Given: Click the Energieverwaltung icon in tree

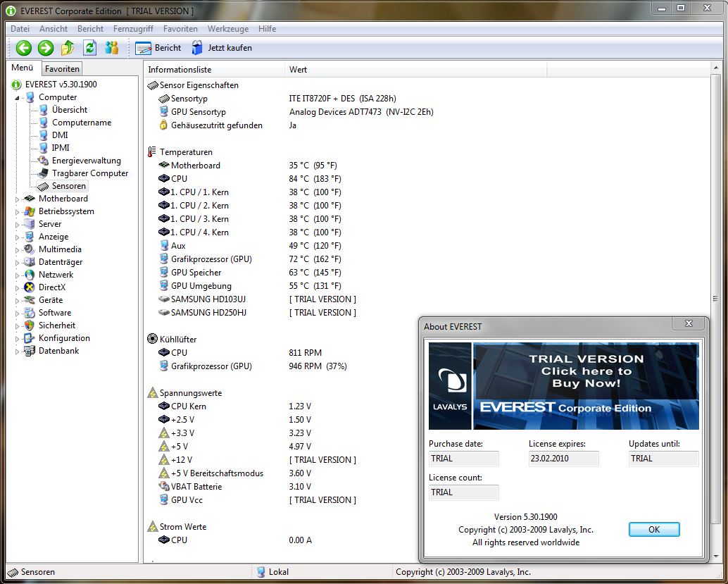Looking at the screenshot, I should pos(43,161).
